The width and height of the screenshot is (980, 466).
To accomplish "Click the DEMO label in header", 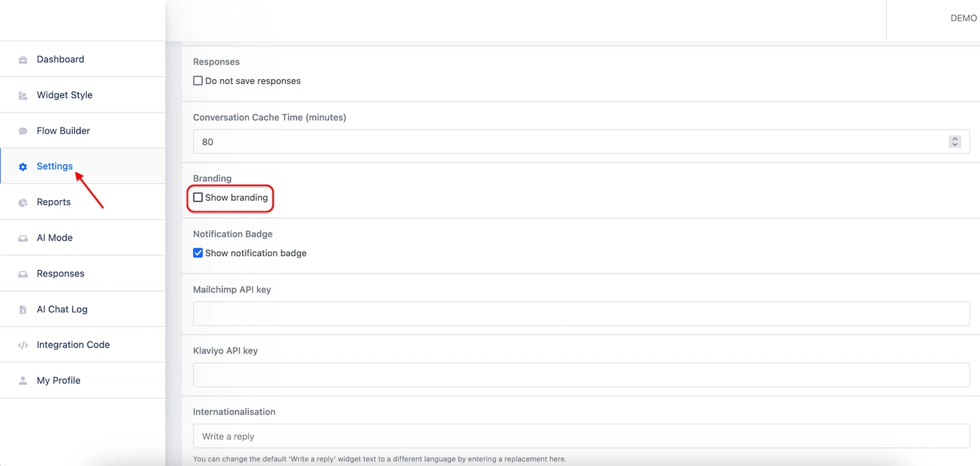I will click(963, 18).
